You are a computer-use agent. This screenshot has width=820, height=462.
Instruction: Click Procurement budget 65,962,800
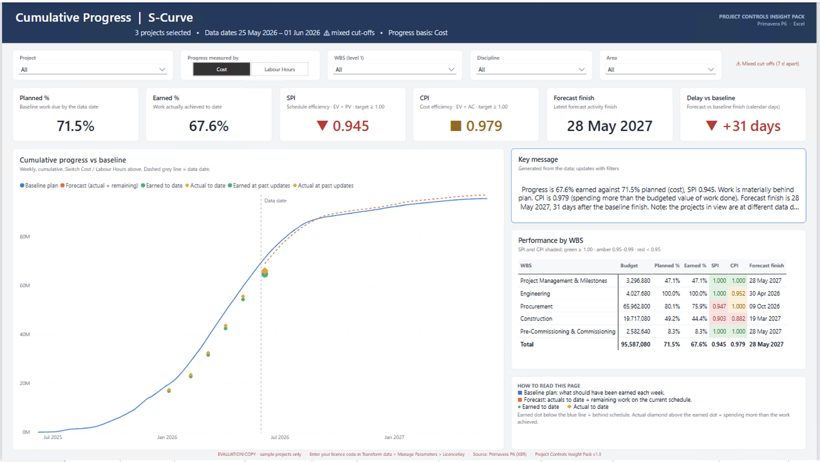click(x=636, y=306)
